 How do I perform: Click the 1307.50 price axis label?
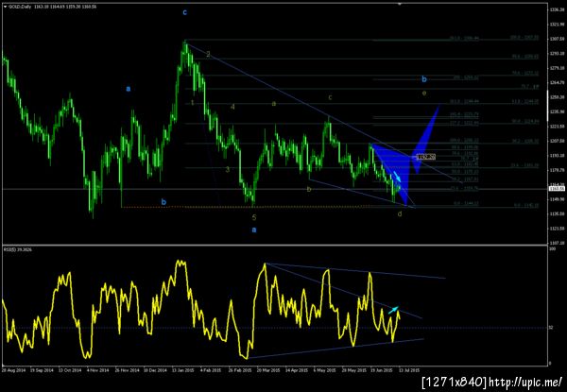(556, 39)
